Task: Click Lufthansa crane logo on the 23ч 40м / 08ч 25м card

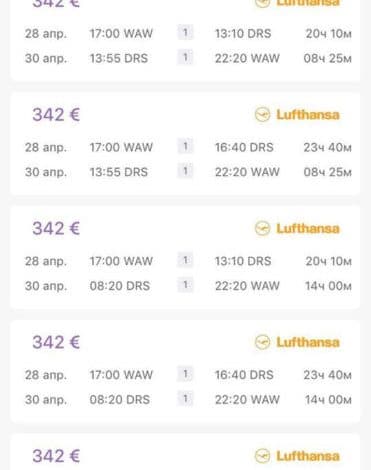Action: click(262, 115)
